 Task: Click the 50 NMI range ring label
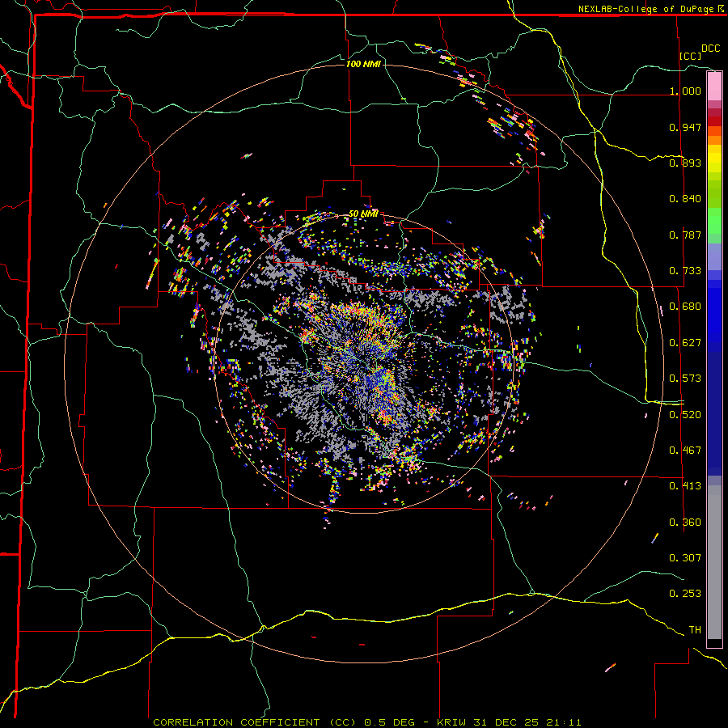tap(363, 214)
